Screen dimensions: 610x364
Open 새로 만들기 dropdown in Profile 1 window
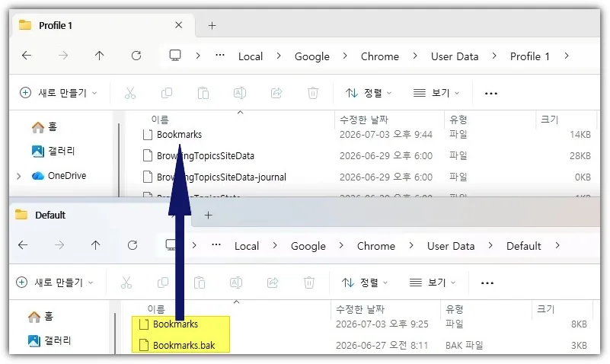(59, 93)
